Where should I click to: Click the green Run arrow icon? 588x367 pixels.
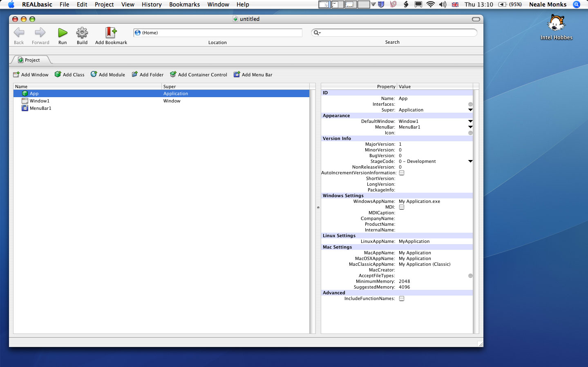pos(63,33)
